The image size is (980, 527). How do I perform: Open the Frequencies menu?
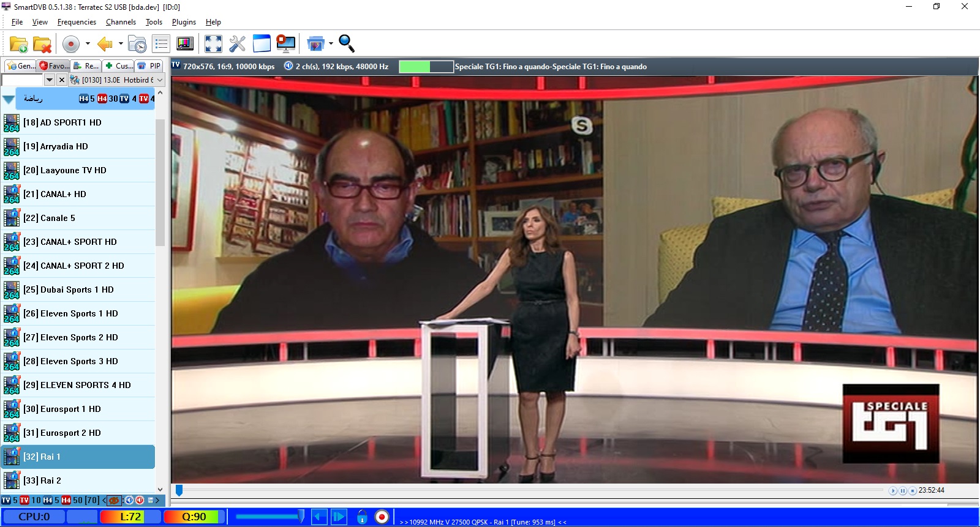[77, 22]
